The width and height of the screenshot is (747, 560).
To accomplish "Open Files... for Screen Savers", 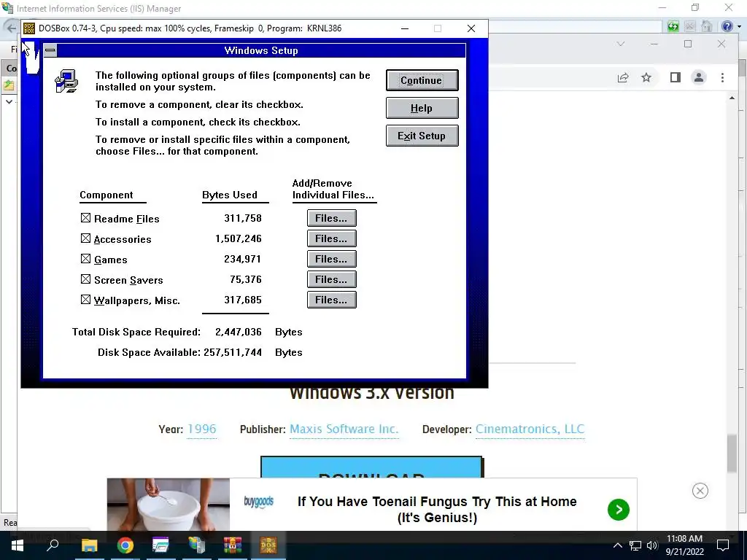I will [x=332, y=279].
